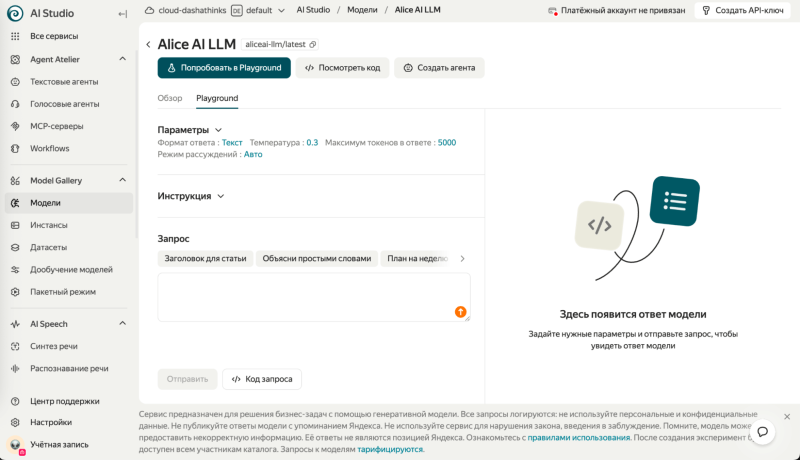The height and width of the screenshot is (460, 800).
Task: Click the Model Gallery icon
Action: click(x=15, y=181)
